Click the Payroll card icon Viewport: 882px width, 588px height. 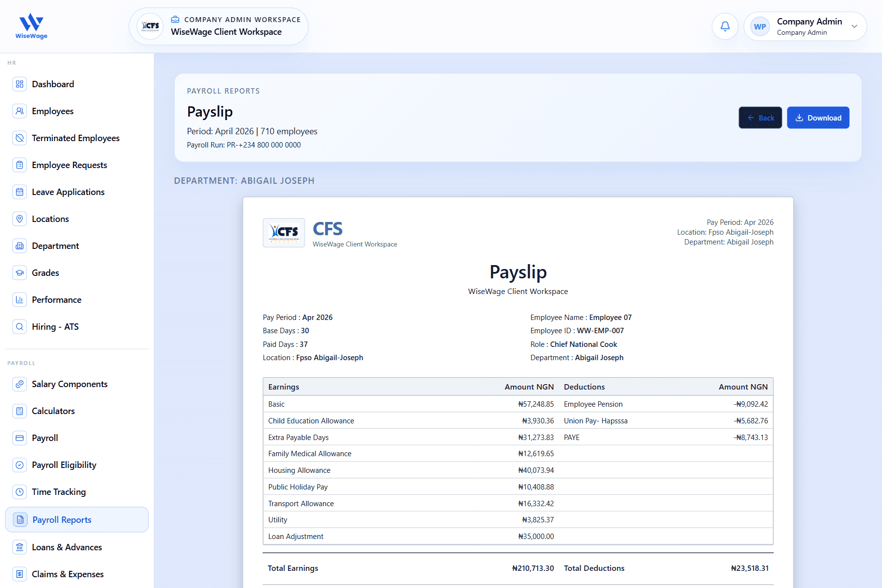20,438
